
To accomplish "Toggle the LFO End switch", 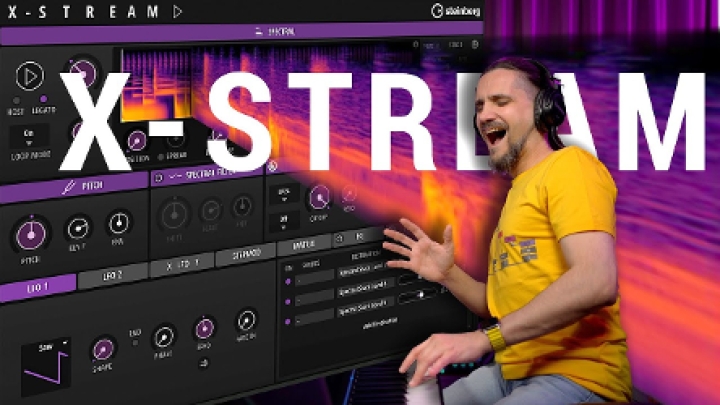I will (135, 343).
